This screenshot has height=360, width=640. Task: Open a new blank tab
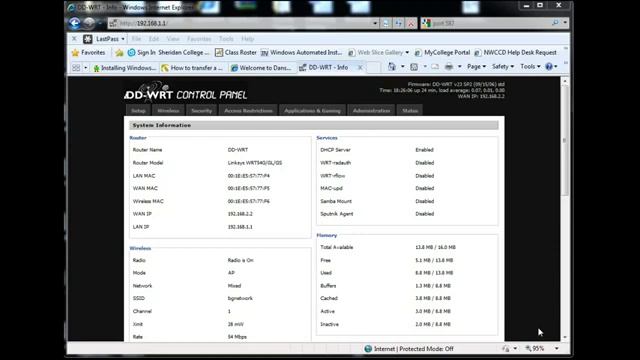[x=373, y=68]
